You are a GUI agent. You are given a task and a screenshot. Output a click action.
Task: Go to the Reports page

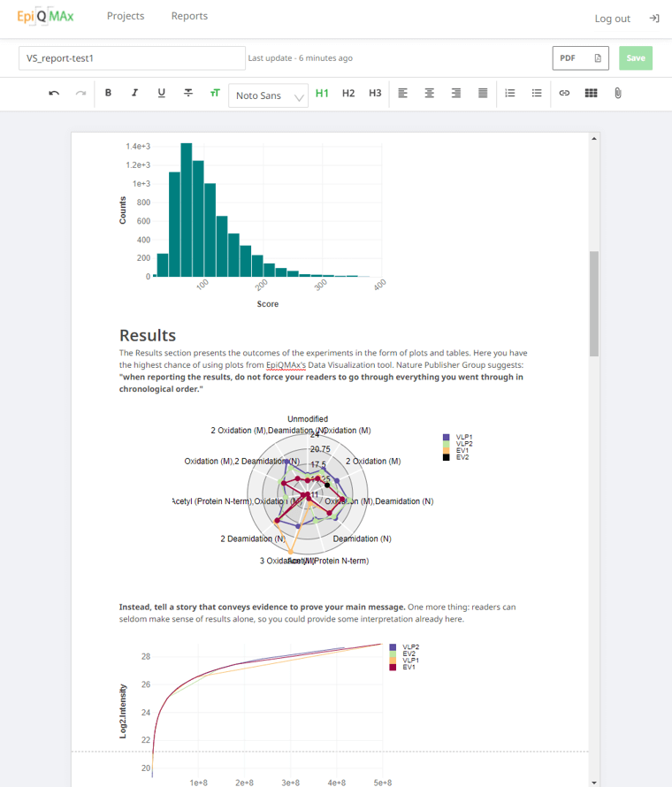tap(189, 16)
